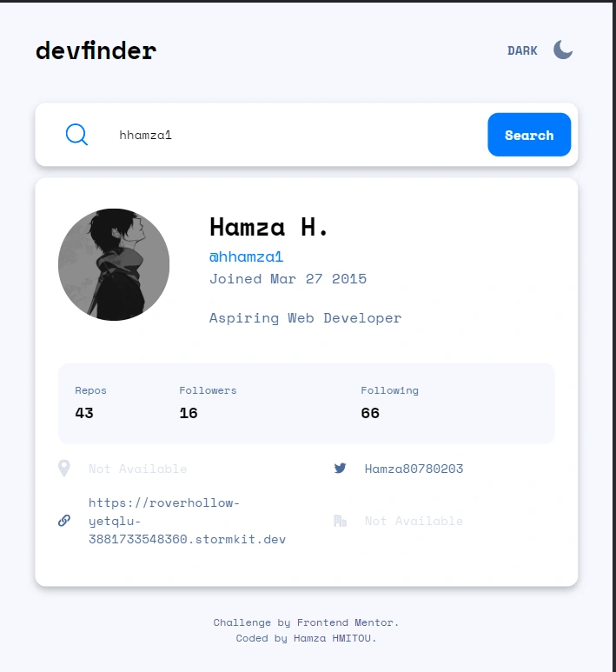The width and height of the screenshot is (616, 672).
Task: Click the moon dark mode icon
Action: (x=563, y=50)
